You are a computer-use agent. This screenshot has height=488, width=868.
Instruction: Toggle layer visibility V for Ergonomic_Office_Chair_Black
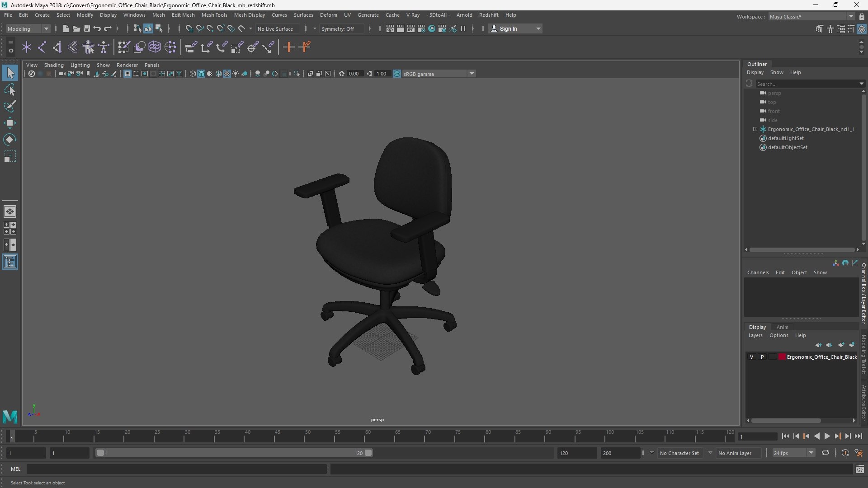(x=751, y=357)
